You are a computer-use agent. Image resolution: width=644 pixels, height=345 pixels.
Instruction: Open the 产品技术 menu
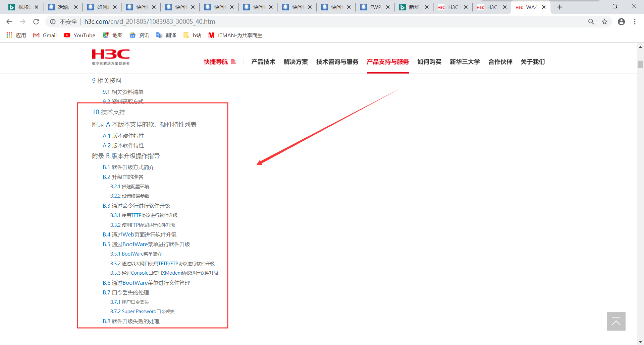[263, 62]
